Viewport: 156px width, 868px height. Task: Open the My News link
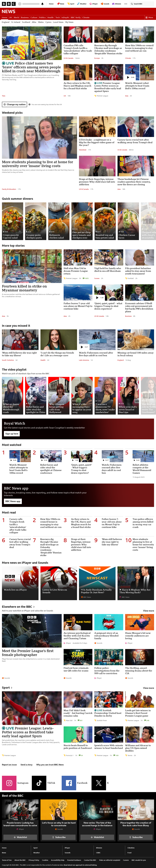(x=69, y=22)
